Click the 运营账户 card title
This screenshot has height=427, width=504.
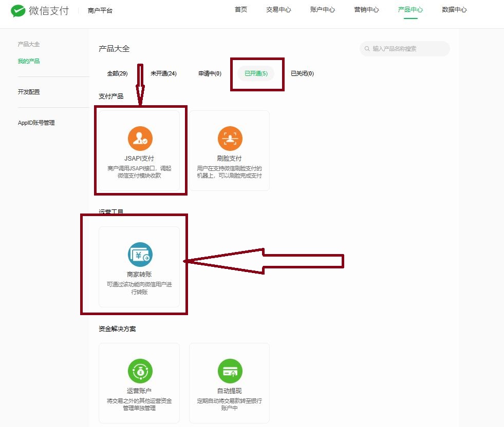139,391
